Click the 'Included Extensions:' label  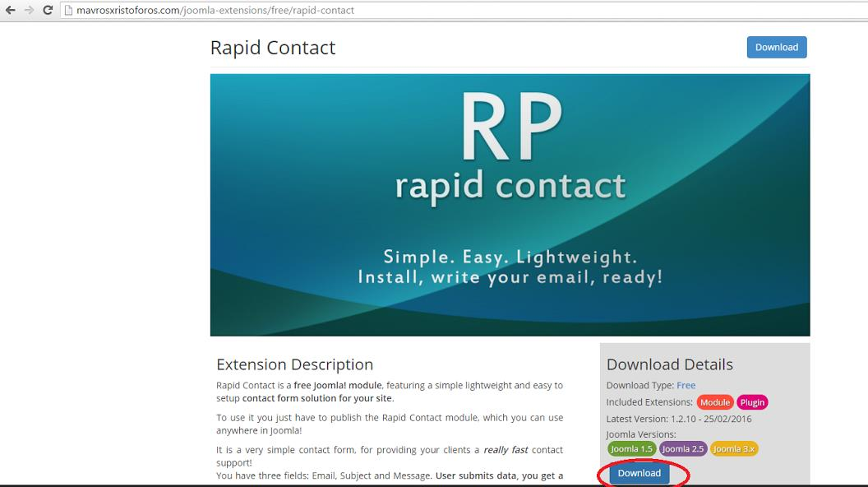coord(649,402)
